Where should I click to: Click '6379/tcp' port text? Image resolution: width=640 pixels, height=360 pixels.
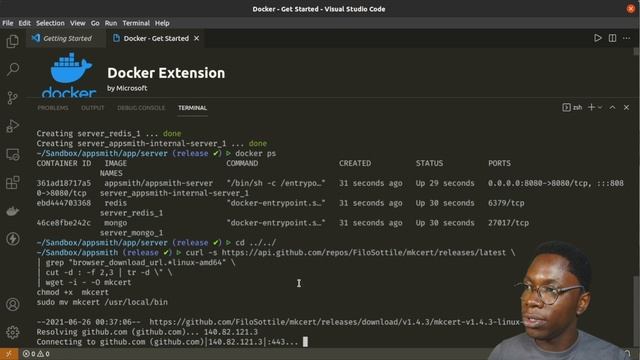coord(506,203)
